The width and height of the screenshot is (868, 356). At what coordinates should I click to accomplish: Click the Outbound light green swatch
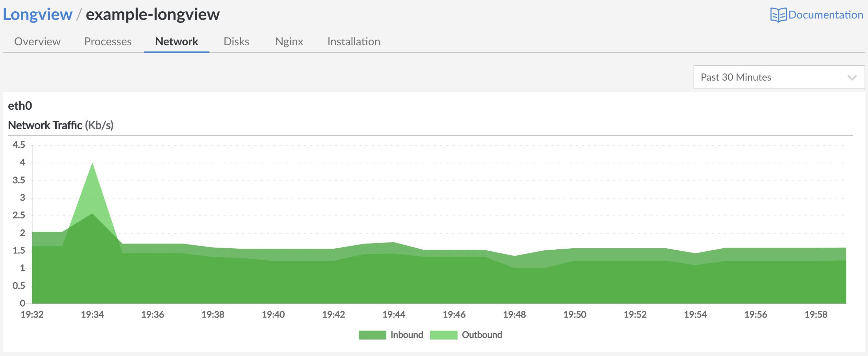click(443, 335)
